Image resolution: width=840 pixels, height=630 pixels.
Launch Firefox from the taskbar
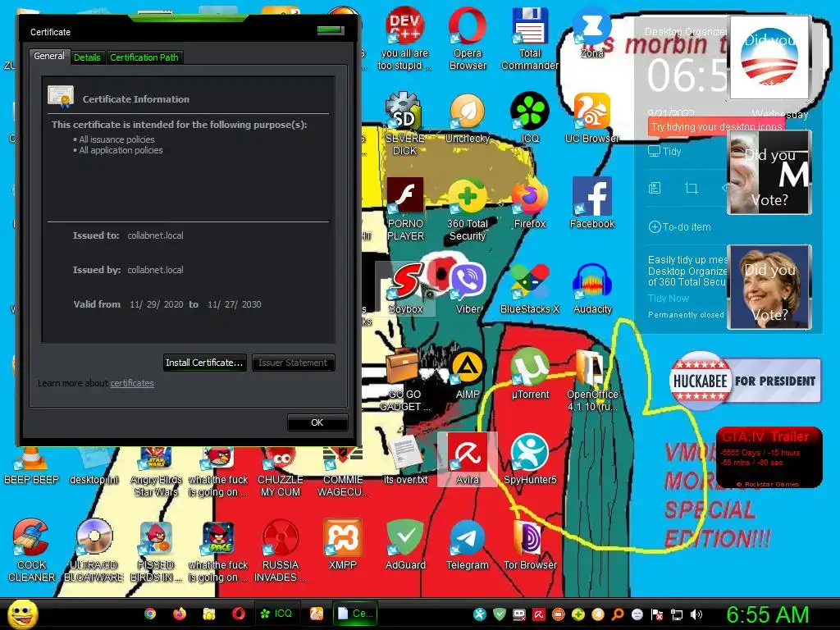pyautogui.click(x=180, y=614)
